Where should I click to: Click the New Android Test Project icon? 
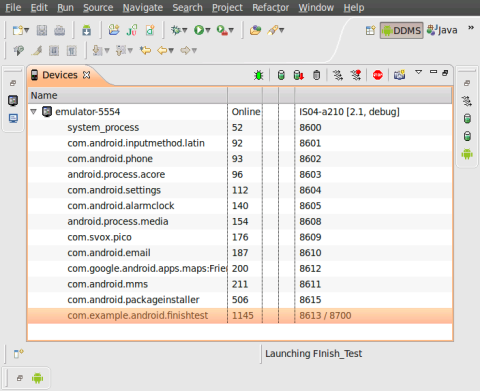click(132, 30)
